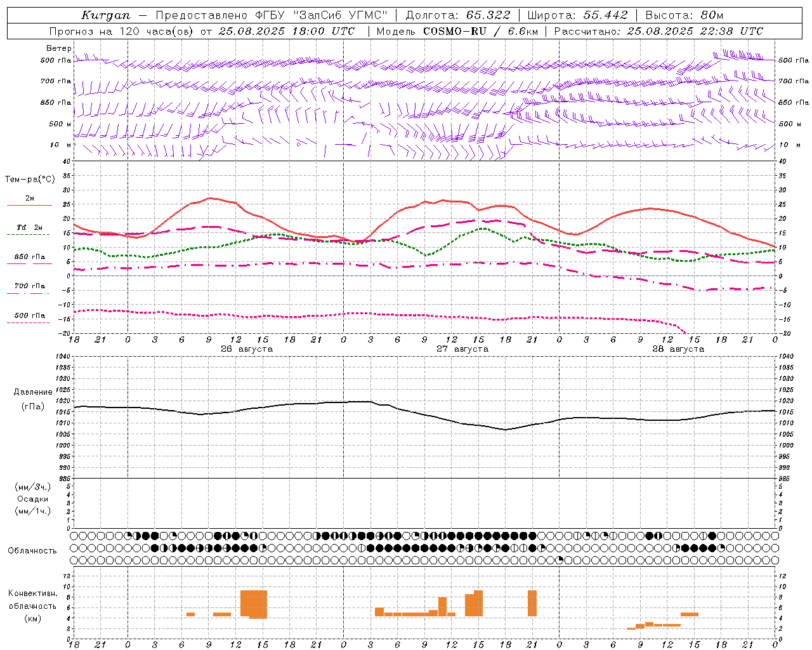Click the "Конвективн." panel label
This screenshot has height=650, width=812.
pos(33,594)
